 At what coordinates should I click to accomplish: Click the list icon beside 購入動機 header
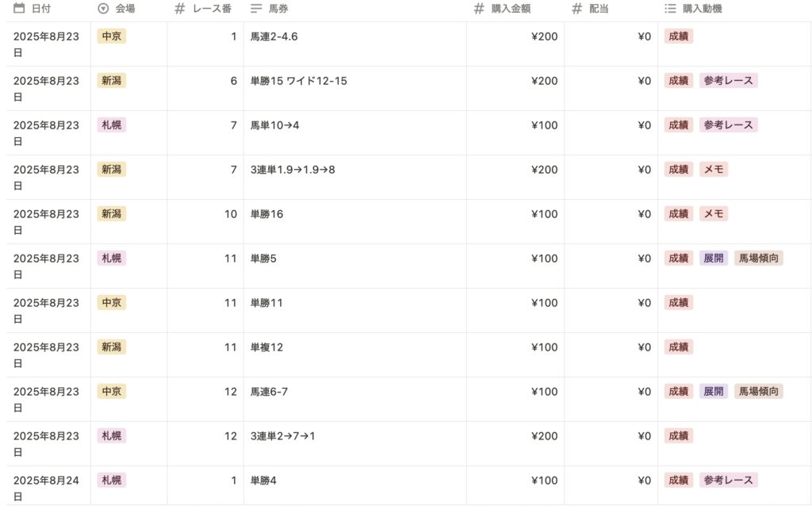(x=669, y=9)
